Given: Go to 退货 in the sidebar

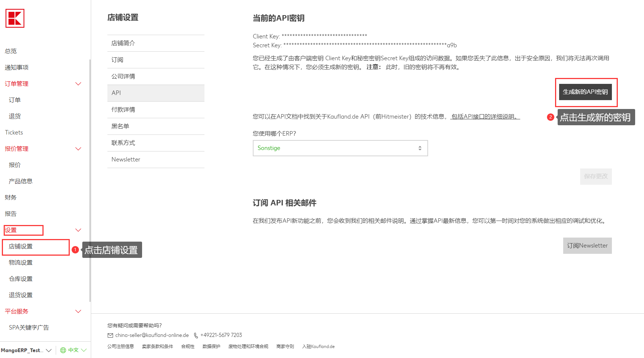Looking at the screenshot, I should coord(15,116).
